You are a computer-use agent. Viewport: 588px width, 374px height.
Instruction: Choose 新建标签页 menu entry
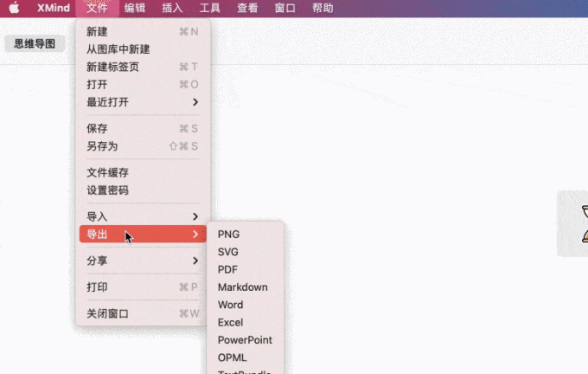coord(143,67)
